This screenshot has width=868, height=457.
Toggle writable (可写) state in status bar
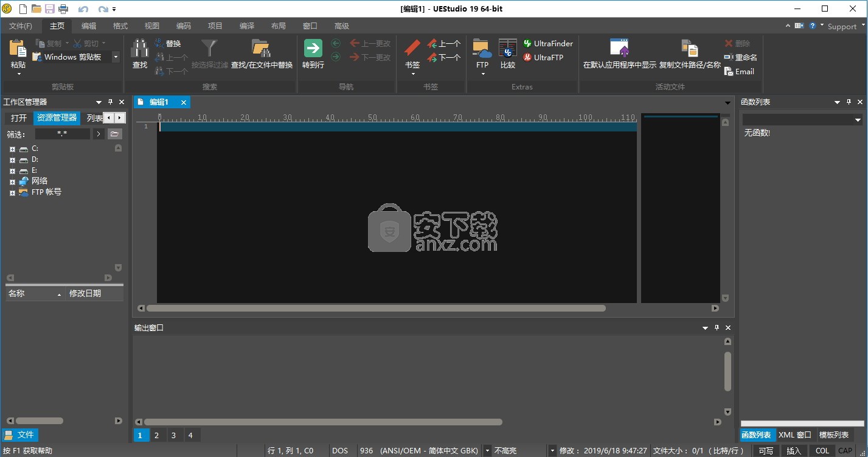(766, 451)
